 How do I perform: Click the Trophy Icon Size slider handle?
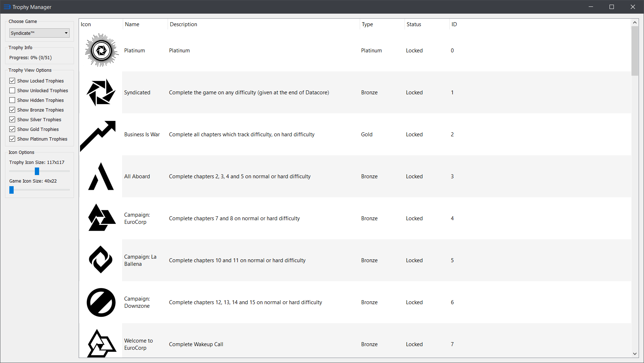(x=37, y=171)
